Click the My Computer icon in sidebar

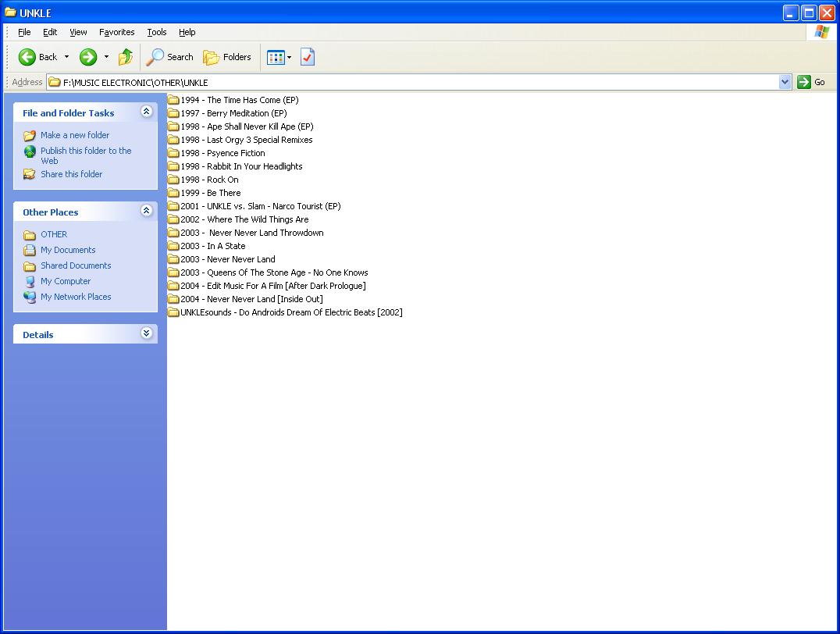30,281
